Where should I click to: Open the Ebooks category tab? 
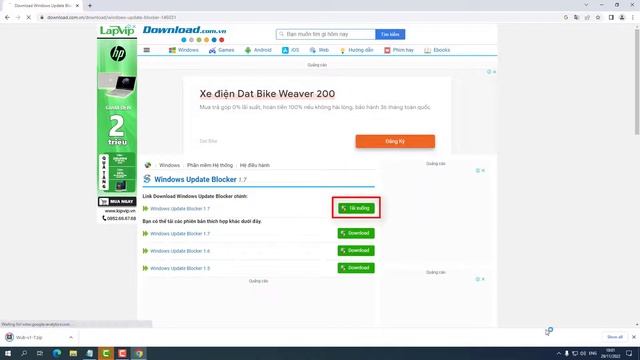[x=437, y=50]
